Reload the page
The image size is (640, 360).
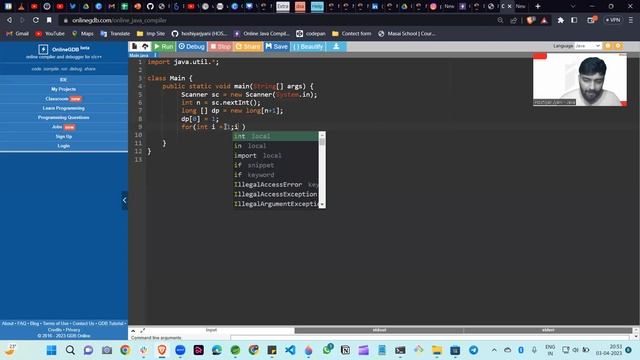(36, 20)
